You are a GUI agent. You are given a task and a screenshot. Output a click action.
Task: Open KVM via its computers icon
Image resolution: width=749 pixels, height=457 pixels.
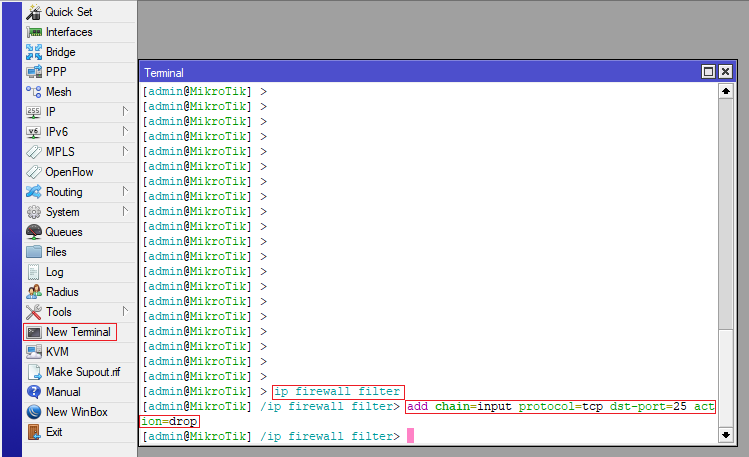pos(34,352)
